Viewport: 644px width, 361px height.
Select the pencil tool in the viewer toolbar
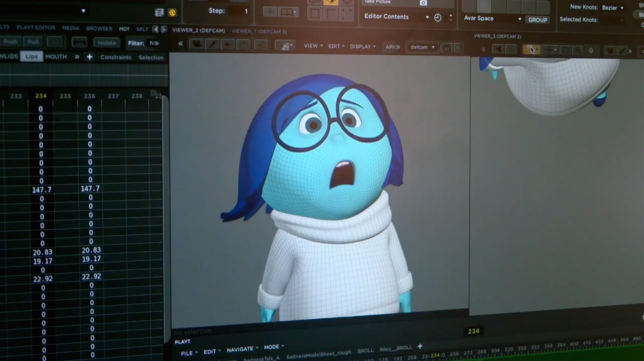[212, 44]
